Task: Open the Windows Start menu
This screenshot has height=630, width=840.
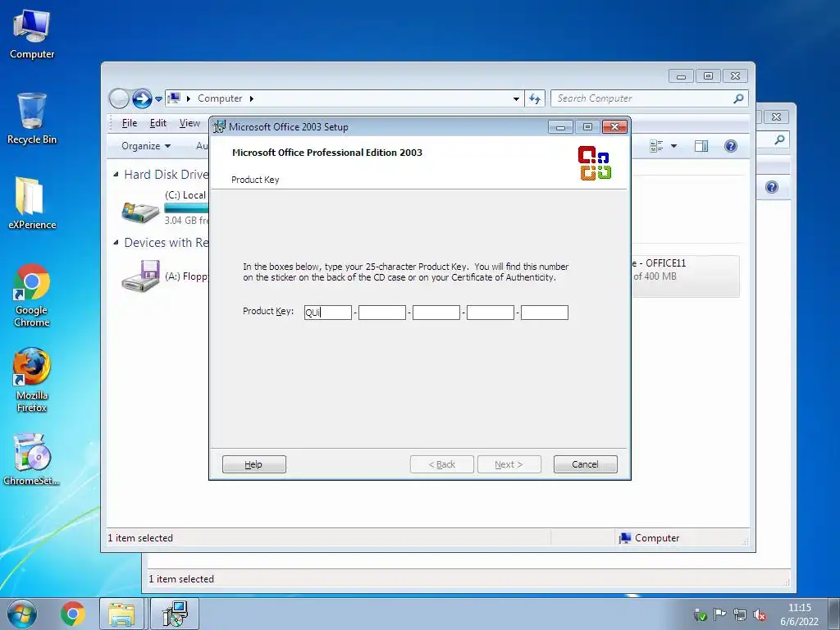Action: click(x=22, y=614)
